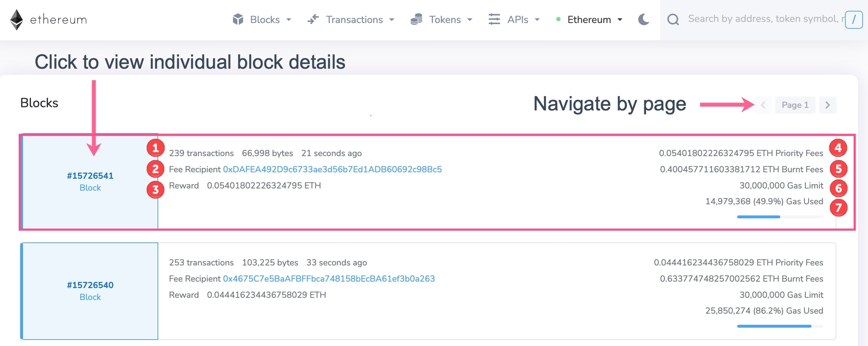Click the APIs sliders icon
Viewport: 868px width, 346px height.
click(x=494, y=19)
